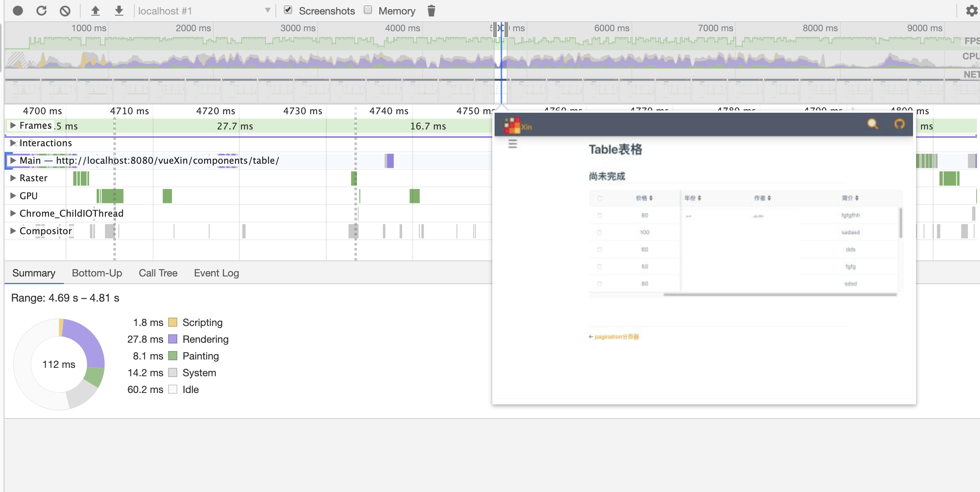Open capture settings via the gear icon
Image resolution: width=980 pixels, height=492 pixels.
coord(972,11)
